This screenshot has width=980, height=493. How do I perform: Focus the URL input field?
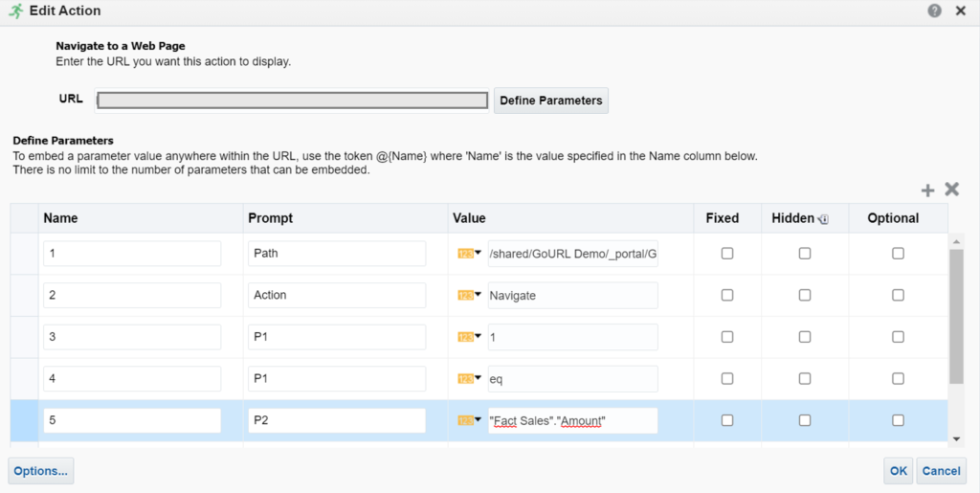[x=292, y=101]
